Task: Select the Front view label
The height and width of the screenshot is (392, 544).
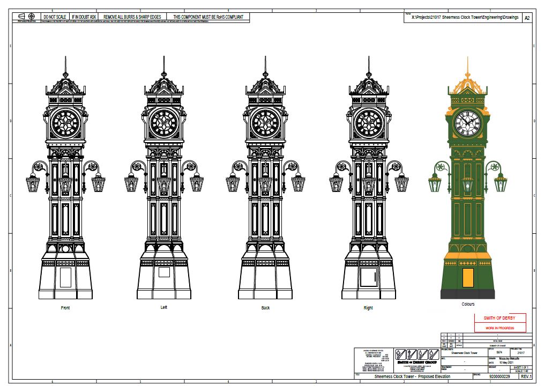Action: pos(64,308)
